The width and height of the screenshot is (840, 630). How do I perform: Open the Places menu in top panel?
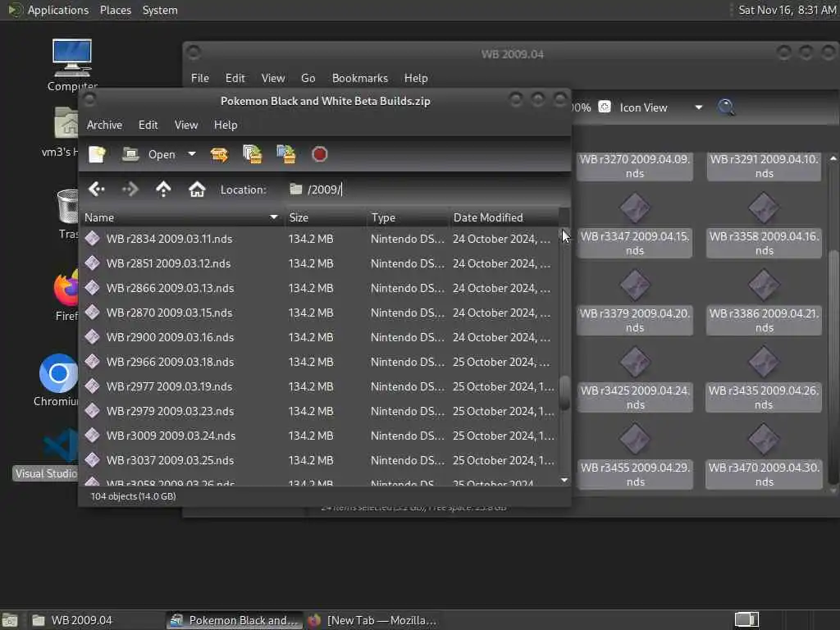point(115,10)
